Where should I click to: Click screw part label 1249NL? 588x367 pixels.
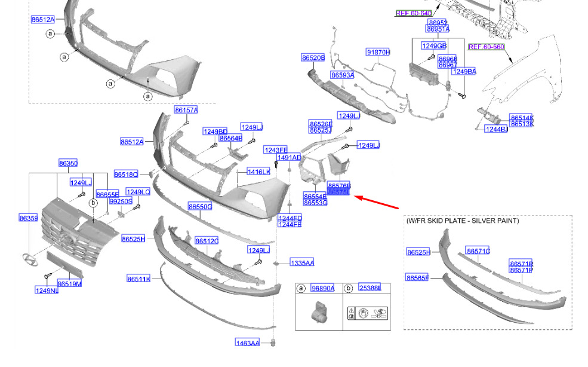coord(46,290)
